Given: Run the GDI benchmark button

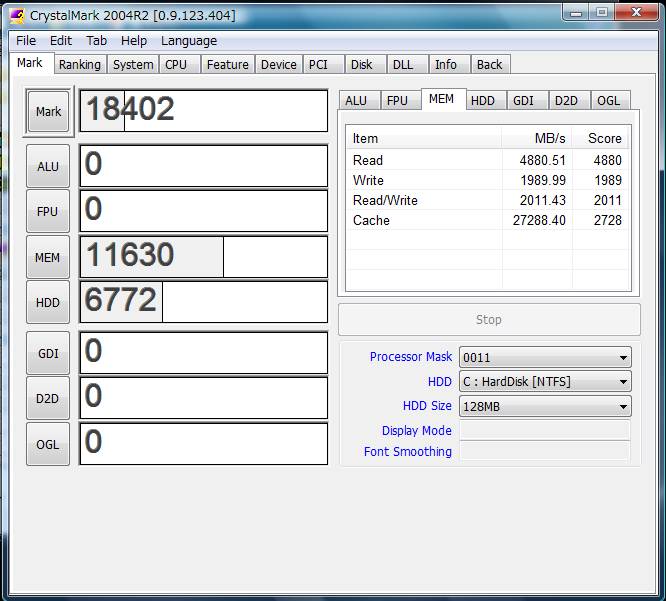Looking at the screenshot, I should click(x=48, y=353).
